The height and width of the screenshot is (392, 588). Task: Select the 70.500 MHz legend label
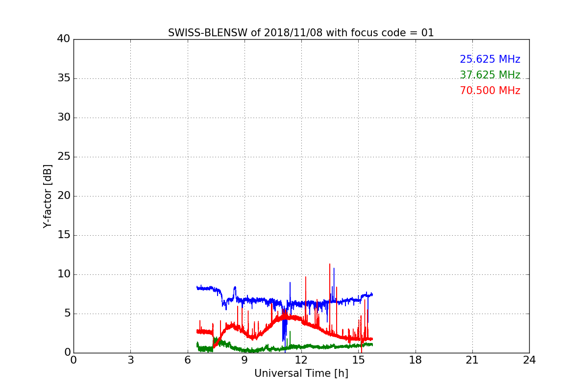(490, 91)
